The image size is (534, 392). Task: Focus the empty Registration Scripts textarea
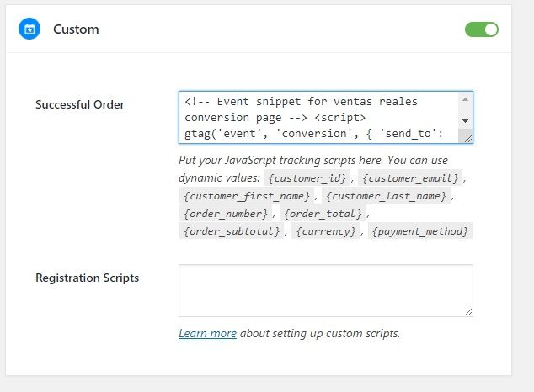pos(326,291)
